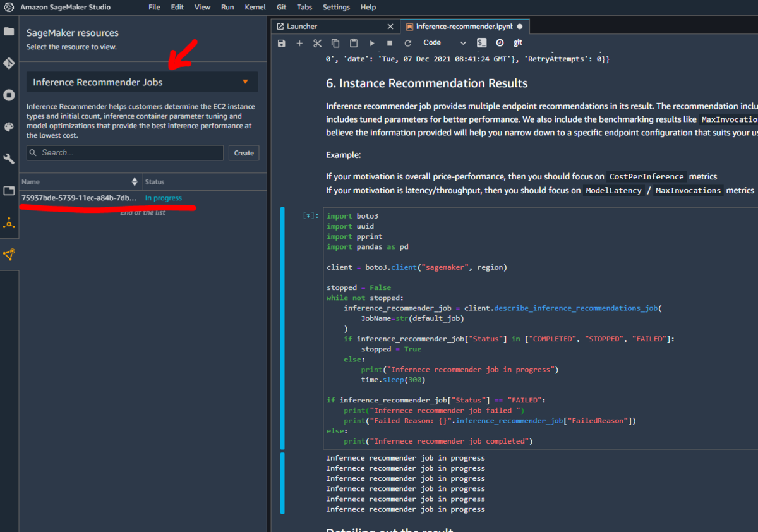Open the cell type Code dropdown
The width and height of the screenshot is (758, 532).
(x=445, y=43)
